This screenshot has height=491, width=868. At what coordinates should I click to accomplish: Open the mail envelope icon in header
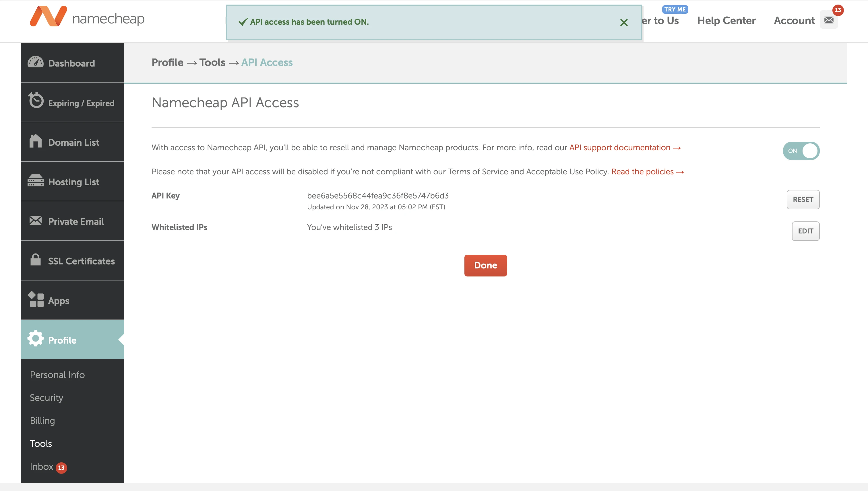click(x=829, y=20)
